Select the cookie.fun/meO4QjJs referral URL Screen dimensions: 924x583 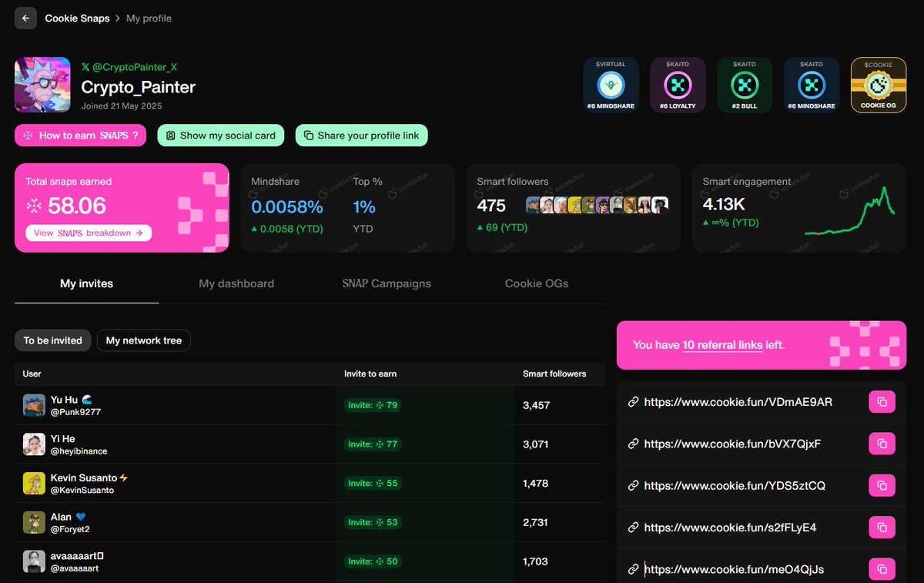point(734,569)
